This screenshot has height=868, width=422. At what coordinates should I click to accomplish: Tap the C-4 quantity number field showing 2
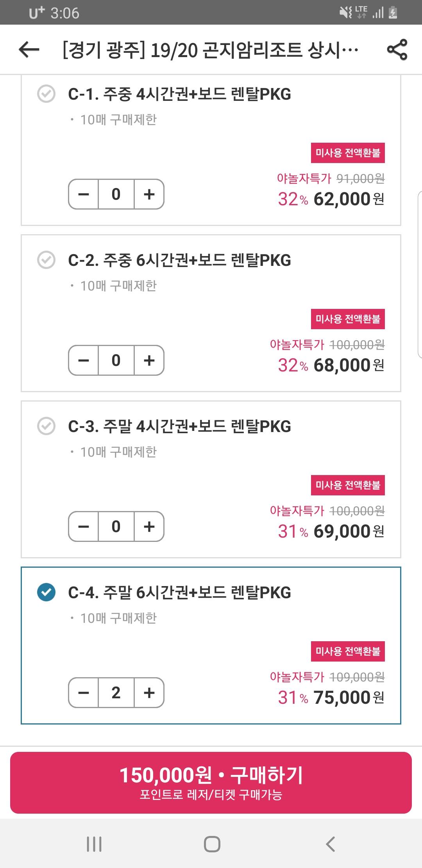click(x=116, y=693)
